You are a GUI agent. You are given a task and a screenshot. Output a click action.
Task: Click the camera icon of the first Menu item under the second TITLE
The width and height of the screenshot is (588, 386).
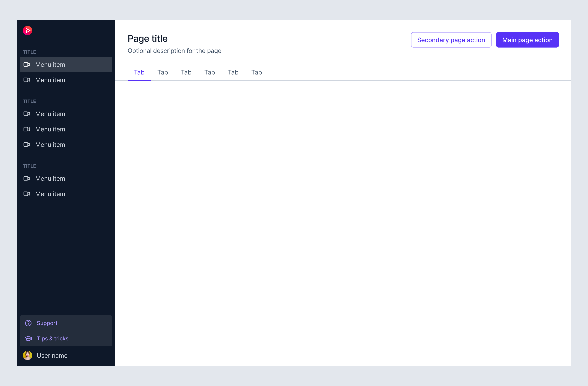27,114
